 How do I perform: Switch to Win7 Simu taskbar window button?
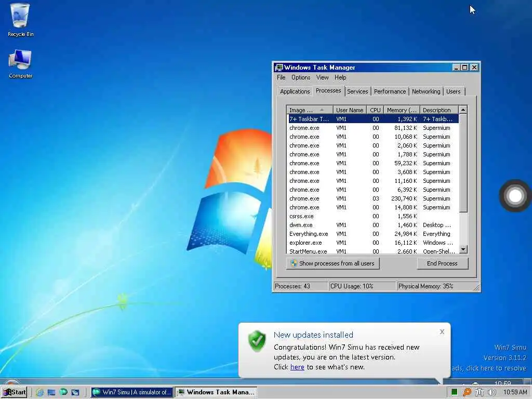[x=132, y=392]
